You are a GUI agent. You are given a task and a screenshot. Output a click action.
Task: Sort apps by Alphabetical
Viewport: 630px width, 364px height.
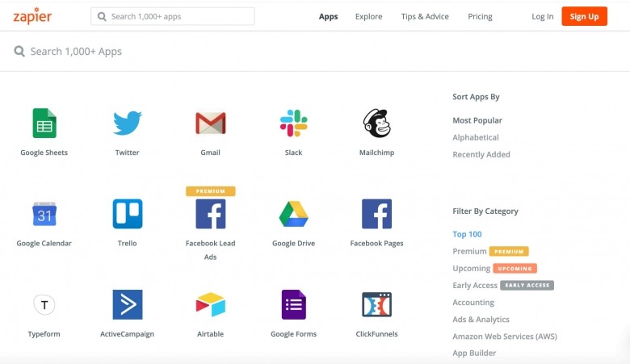point(476,137)
